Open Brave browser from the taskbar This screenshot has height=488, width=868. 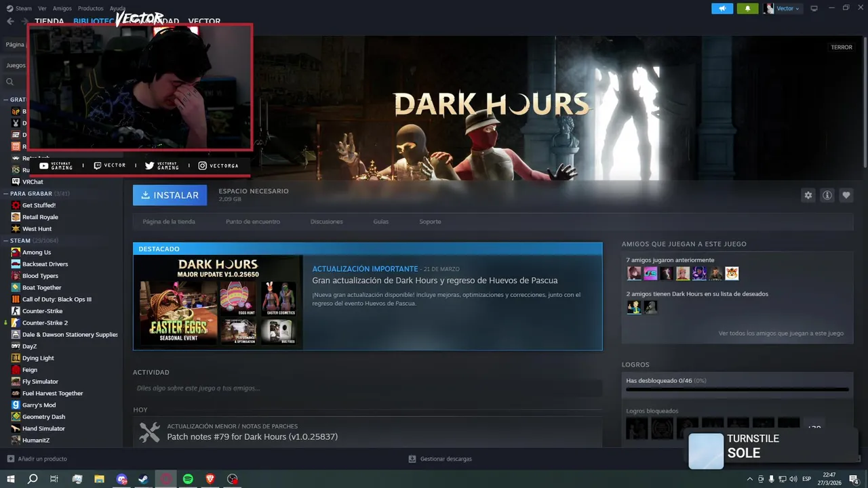[210, 479]
